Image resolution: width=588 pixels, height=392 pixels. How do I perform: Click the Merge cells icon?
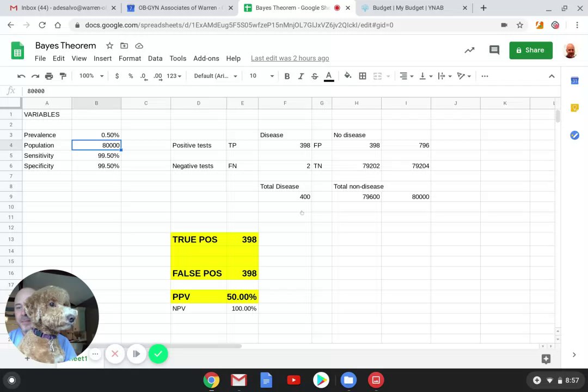pyautogui.click(x=377, y=76)
